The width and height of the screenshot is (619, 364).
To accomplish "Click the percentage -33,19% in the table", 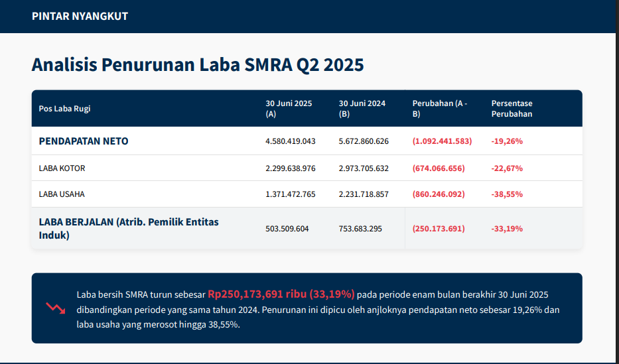I will coord(507,229).
